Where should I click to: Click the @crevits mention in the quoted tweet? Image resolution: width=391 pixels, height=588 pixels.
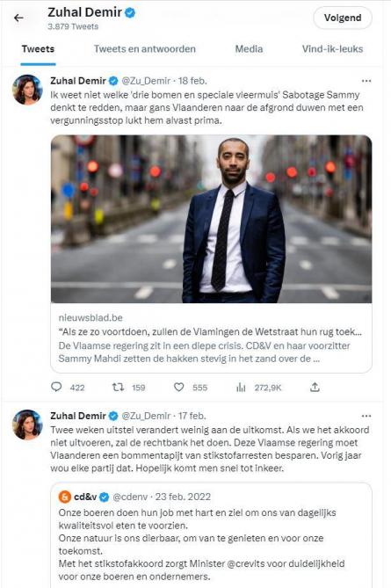pyautogui.click(x=245, y=563)
